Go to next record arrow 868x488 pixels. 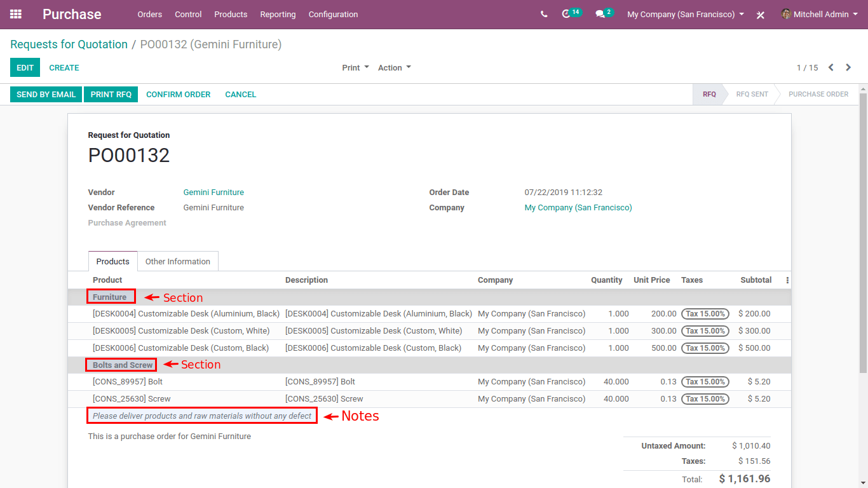pos(848,67)
